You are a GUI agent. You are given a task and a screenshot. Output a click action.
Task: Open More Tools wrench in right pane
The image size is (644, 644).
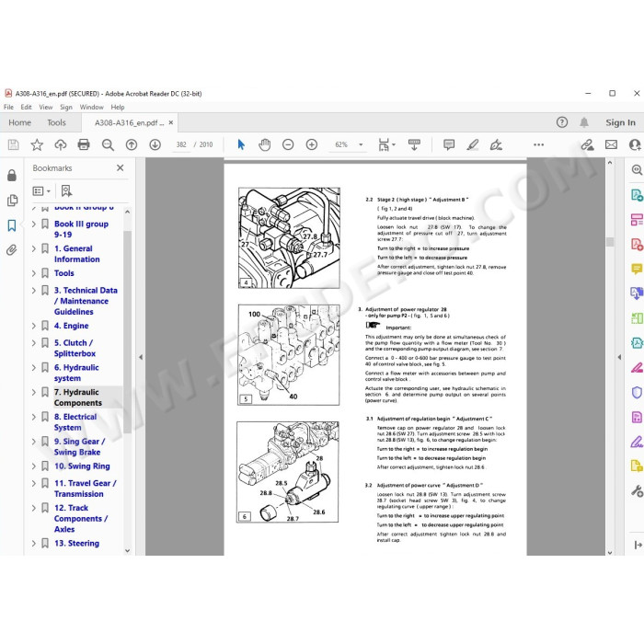point(637,490)
